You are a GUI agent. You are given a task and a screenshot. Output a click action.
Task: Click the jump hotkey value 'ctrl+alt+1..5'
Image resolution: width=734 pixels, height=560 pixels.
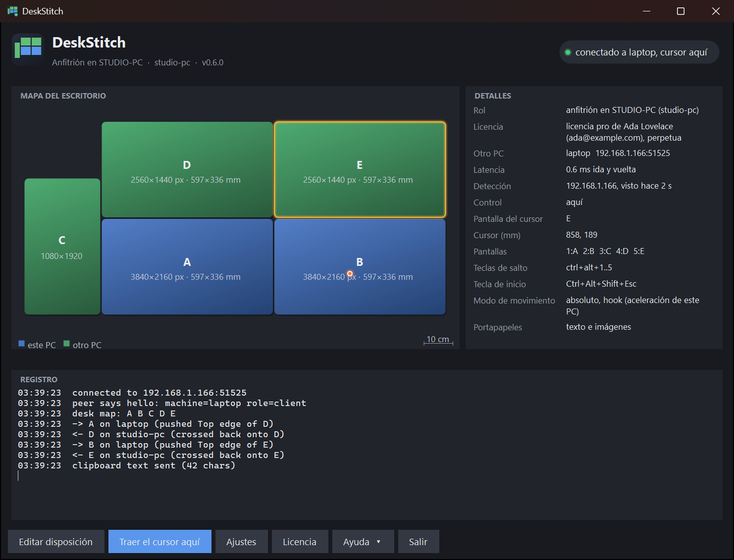point(589,267)
